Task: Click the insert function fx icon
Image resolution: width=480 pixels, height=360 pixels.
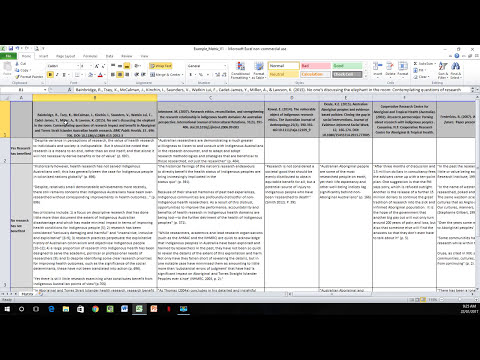Action: pos(69,90)
